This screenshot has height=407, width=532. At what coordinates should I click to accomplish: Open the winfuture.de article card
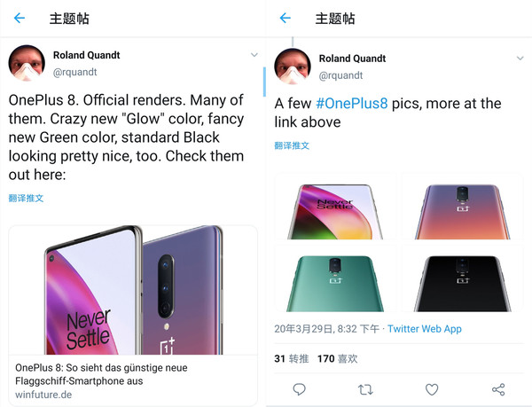(133, 315)
